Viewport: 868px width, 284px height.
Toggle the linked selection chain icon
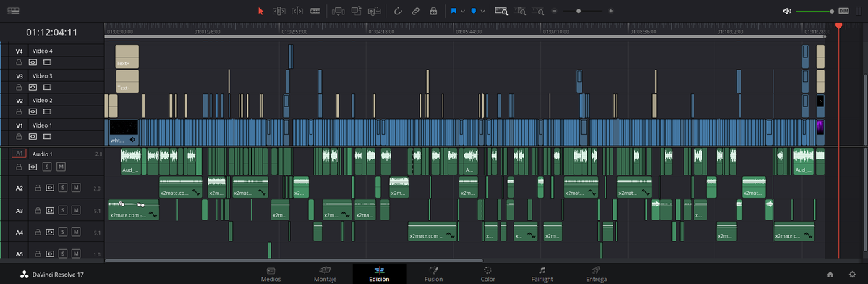[415, 11]
